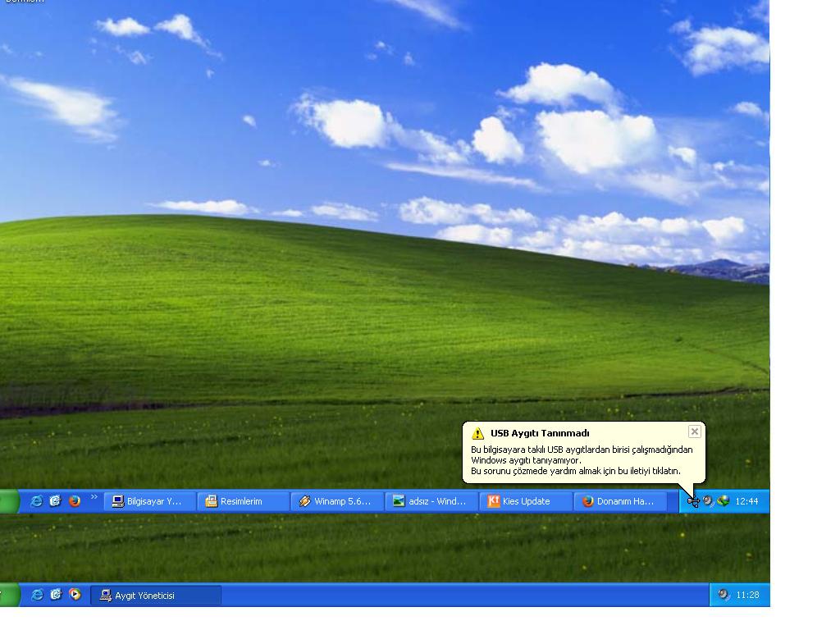Viewport: 840px width, 630px height.
Task: Switch to adsız - Wind... taskbar window
Action: [x=431, y=501]
